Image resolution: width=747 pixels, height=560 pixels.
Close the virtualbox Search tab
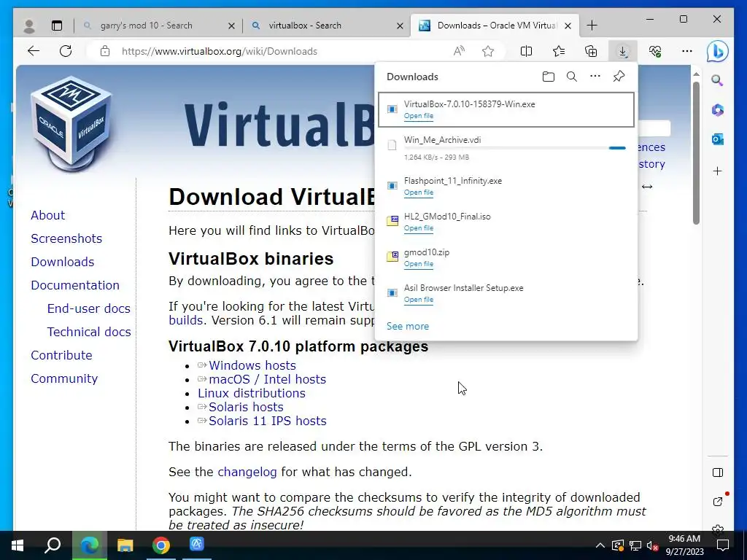pyautogui.click(x=400, y=26)
